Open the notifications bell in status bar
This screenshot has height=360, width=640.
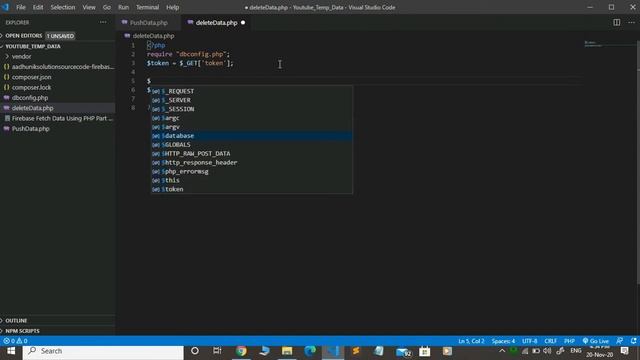pyautogui.click(x=633, y=341)
